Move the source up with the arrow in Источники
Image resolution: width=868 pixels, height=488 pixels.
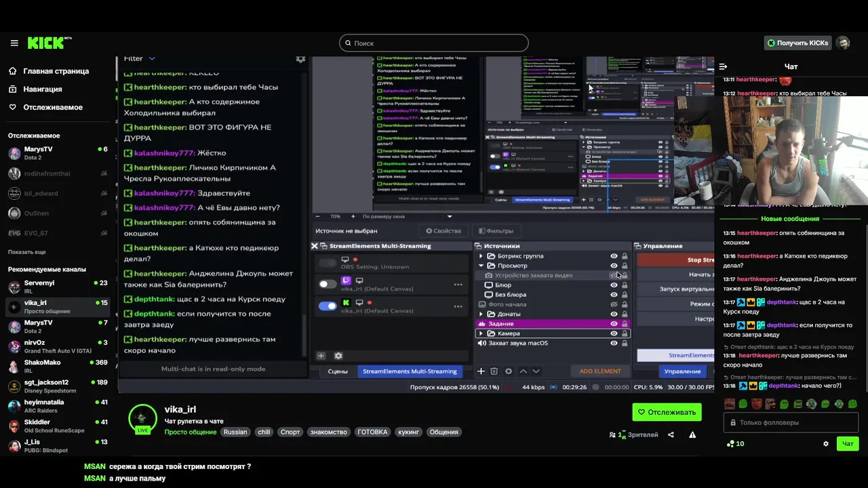523,371
